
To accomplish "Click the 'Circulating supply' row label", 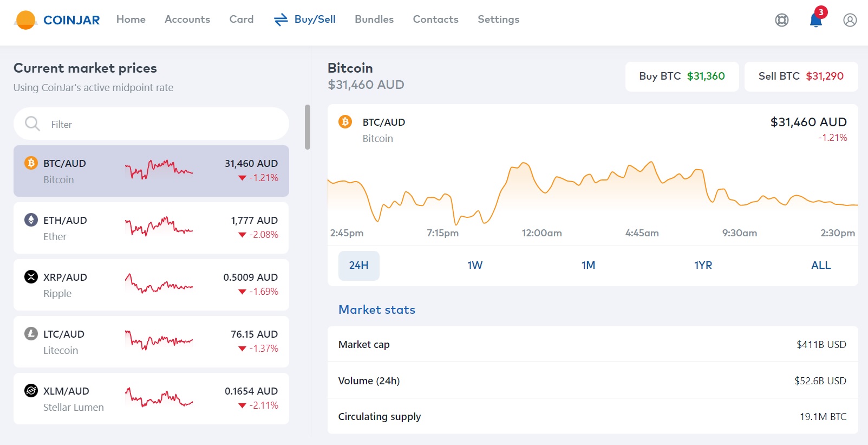I will 380,417.
